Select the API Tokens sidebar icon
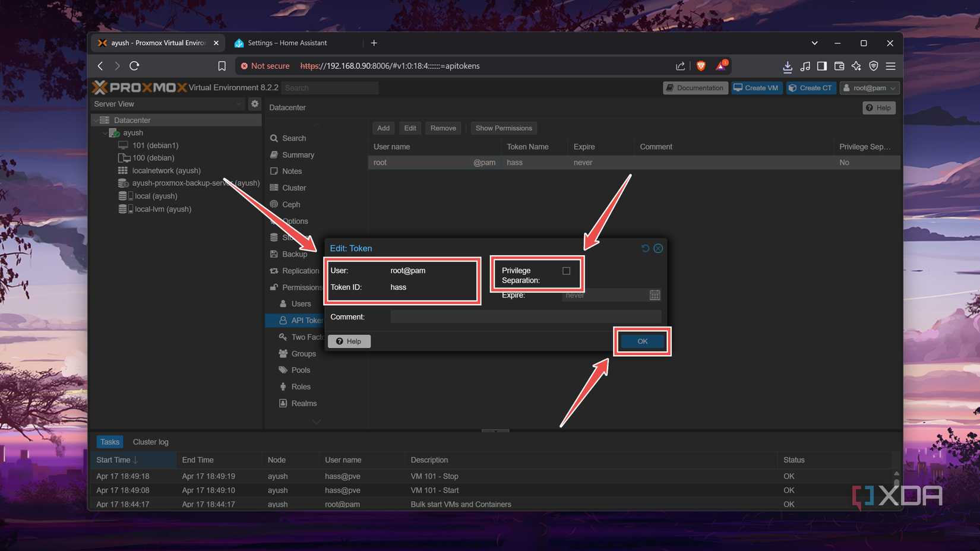The height and width of the screenshot is (551, 980). [283, 320]
